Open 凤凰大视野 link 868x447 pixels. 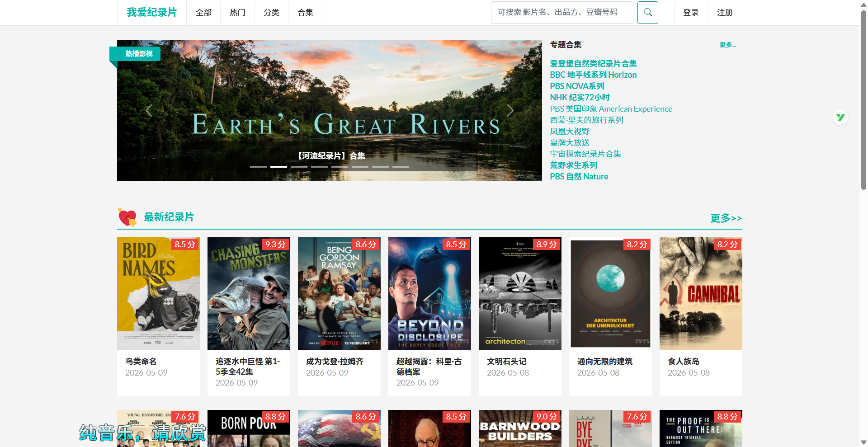click(x=570, y=132)
